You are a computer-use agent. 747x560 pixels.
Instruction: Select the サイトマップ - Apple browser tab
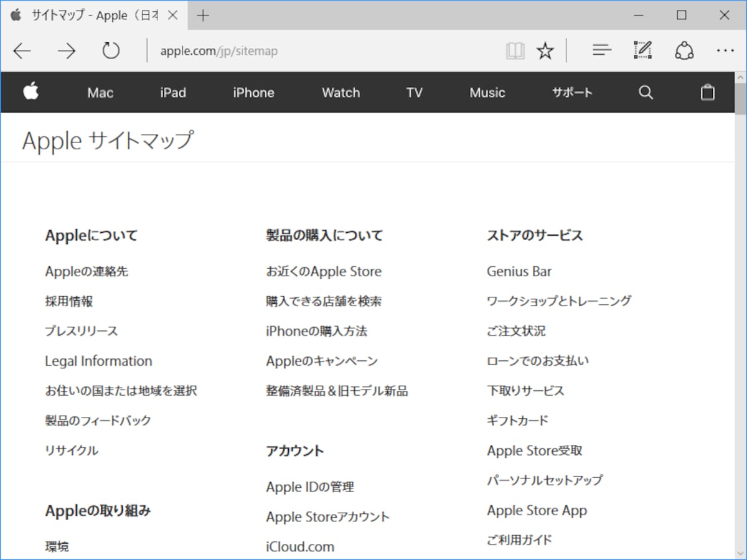click(x=93, y=16)
